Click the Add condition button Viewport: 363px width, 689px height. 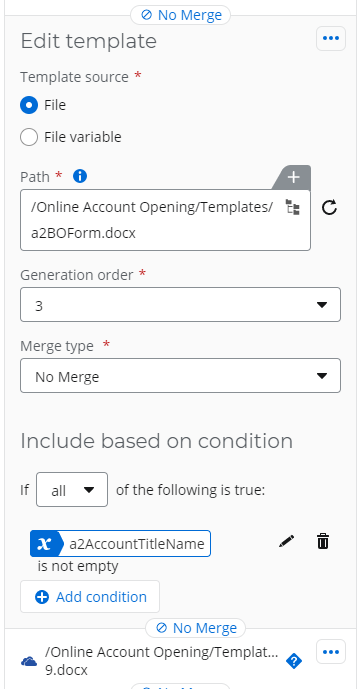tap(90, 597)
